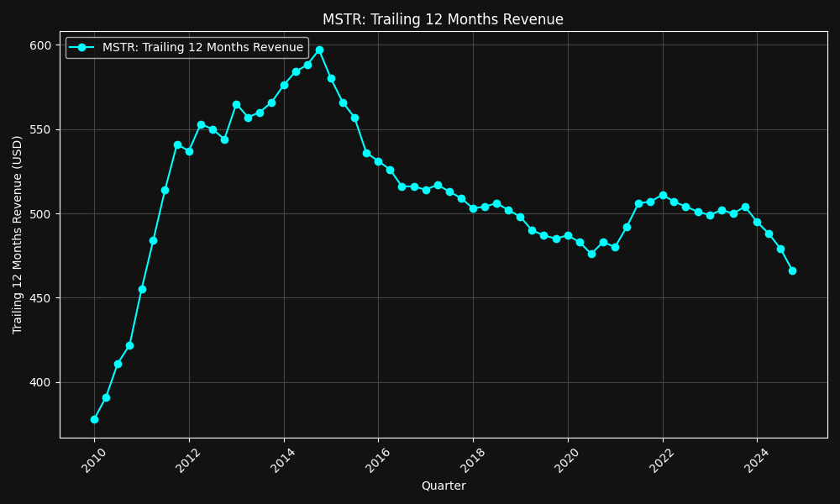Click x-axis tick label 2020
The image size is (840, 504).
tap(567, 460)
